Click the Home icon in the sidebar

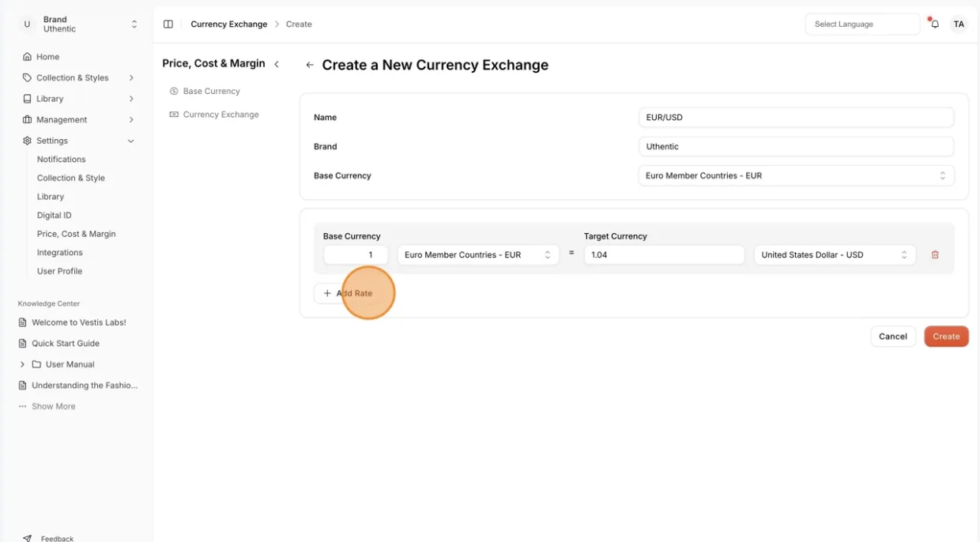28,57
